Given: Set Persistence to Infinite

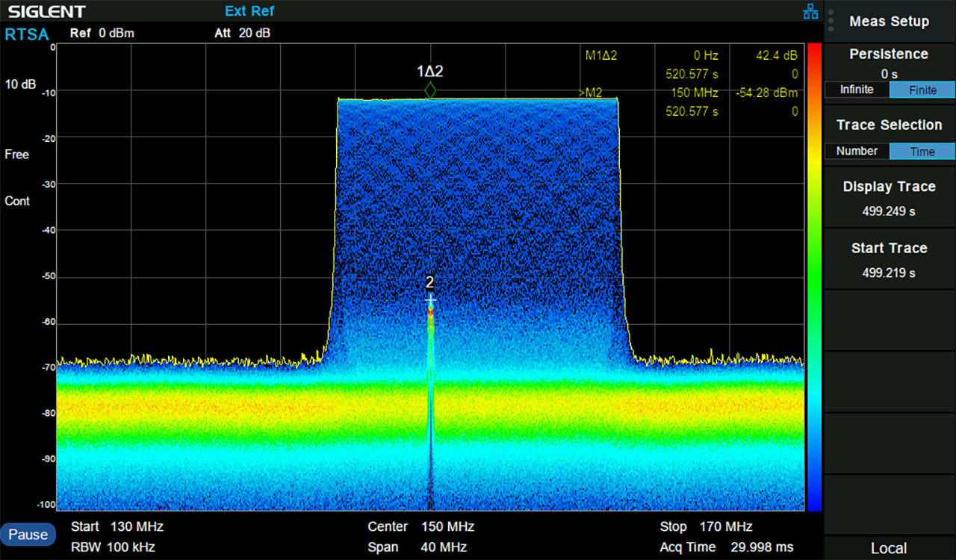Looking at the screenshot, I should click(857, 89).
